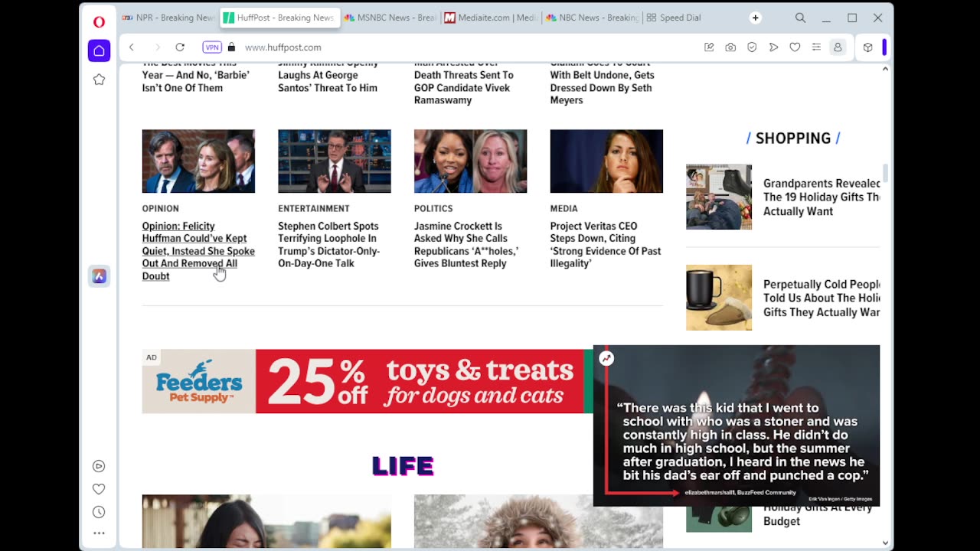Viewport: 980px width, 551px height.
Task: Go back with the back arrow
Action: click(132, 47)
